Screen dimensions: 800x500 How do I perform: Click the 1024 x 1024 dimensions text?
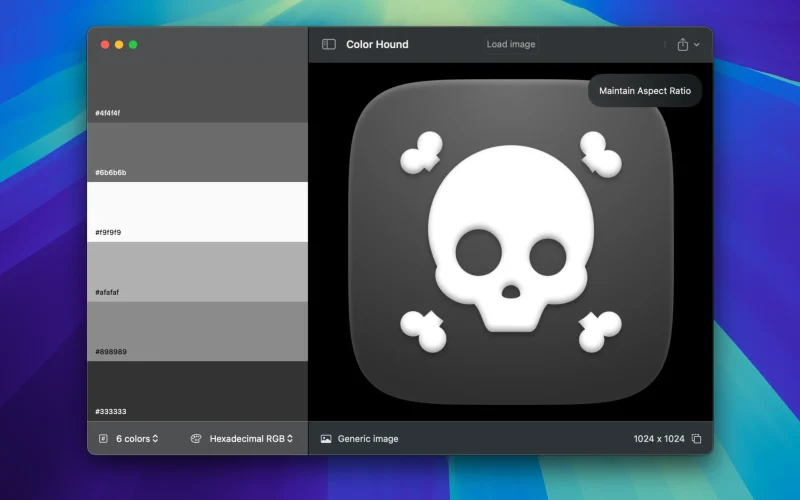tap(659, 439)
